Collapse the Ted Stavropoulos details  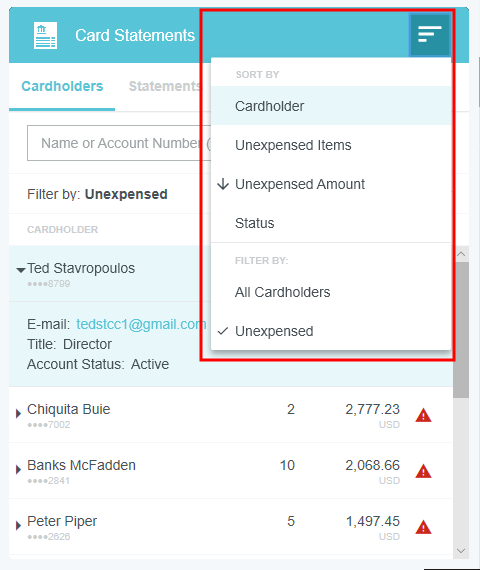[21, 270]
